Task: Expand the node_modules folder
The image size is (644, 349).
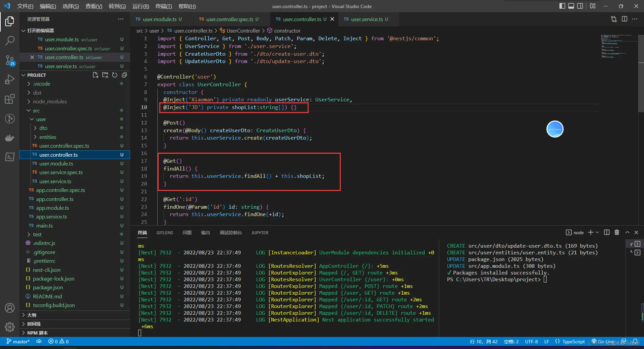Action: tap(50, 101)
